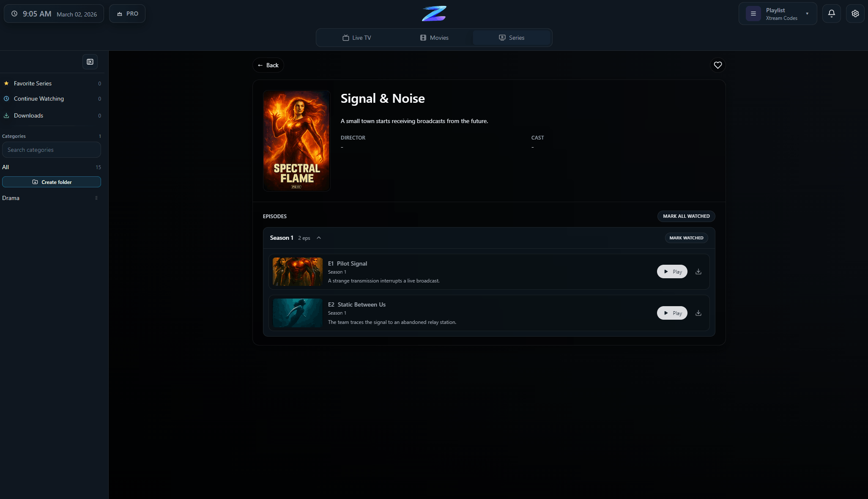Screen dimensions: 868x499
Task: Open Downloads in the sidebar
Action: click(x=28, y=115)
